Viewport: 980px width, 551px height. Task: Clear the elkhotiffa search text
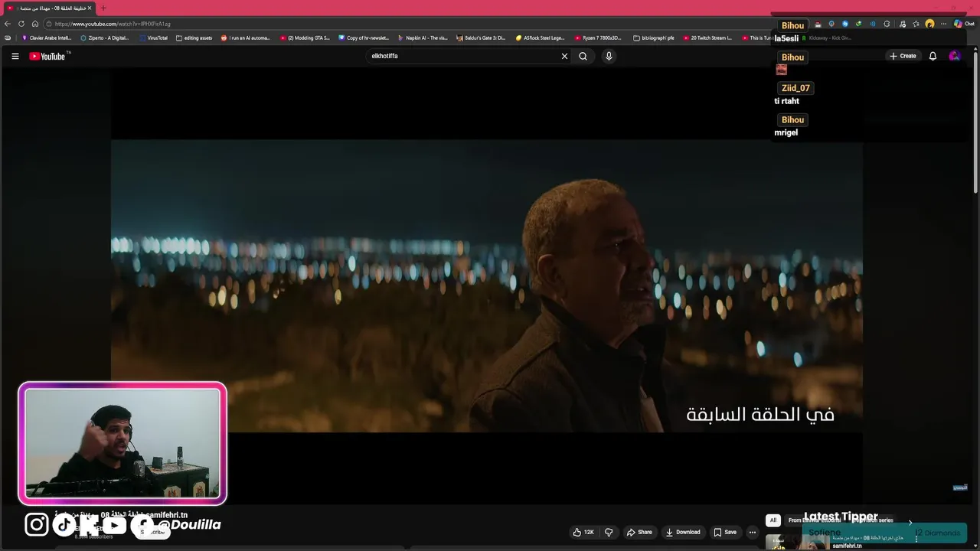pos(564,56)
